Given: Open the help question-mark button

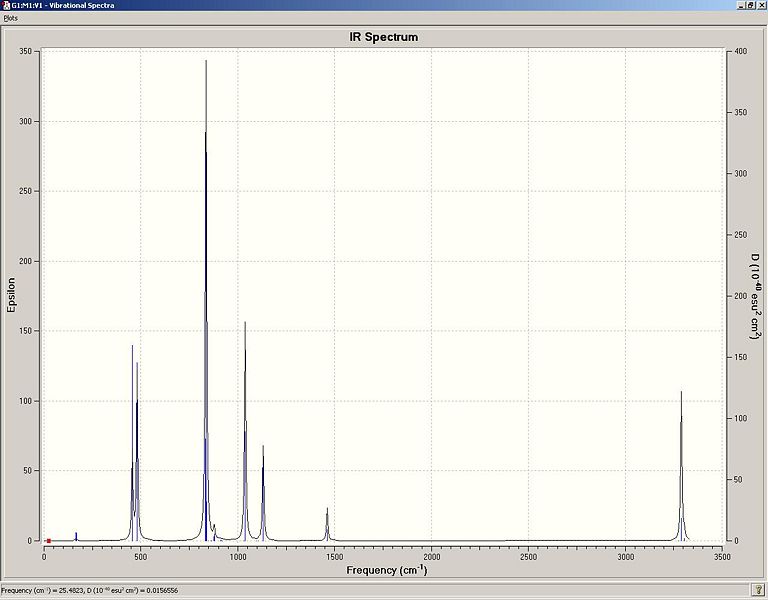Looking at the screenshot, I should (x=757, y=590).
